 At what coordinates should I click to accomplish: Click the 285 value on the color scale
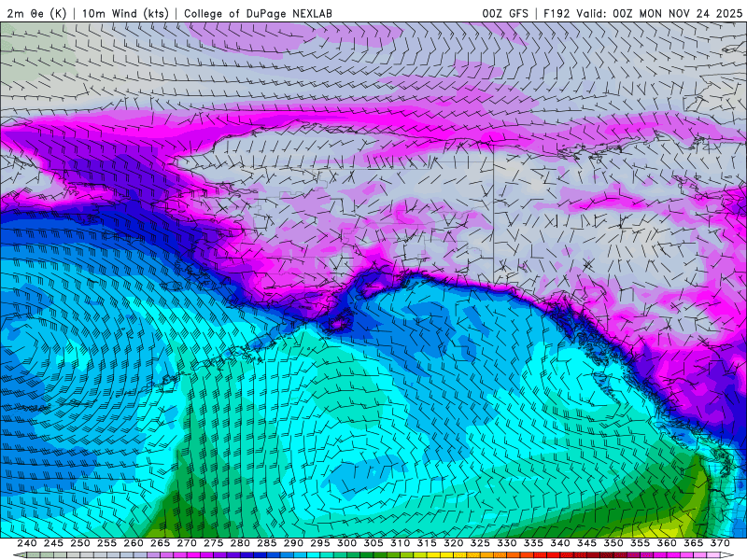267,543
